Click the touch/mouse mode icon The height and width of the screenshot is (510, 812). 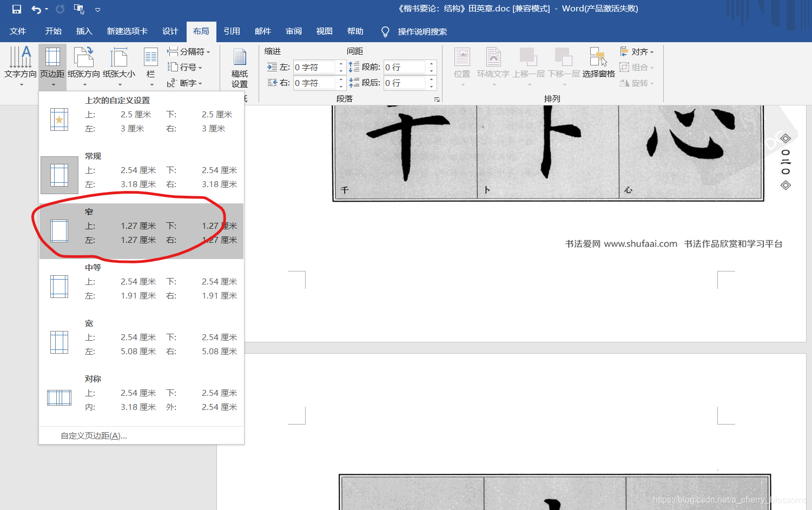pyautogui.click(x=79, y=9)
